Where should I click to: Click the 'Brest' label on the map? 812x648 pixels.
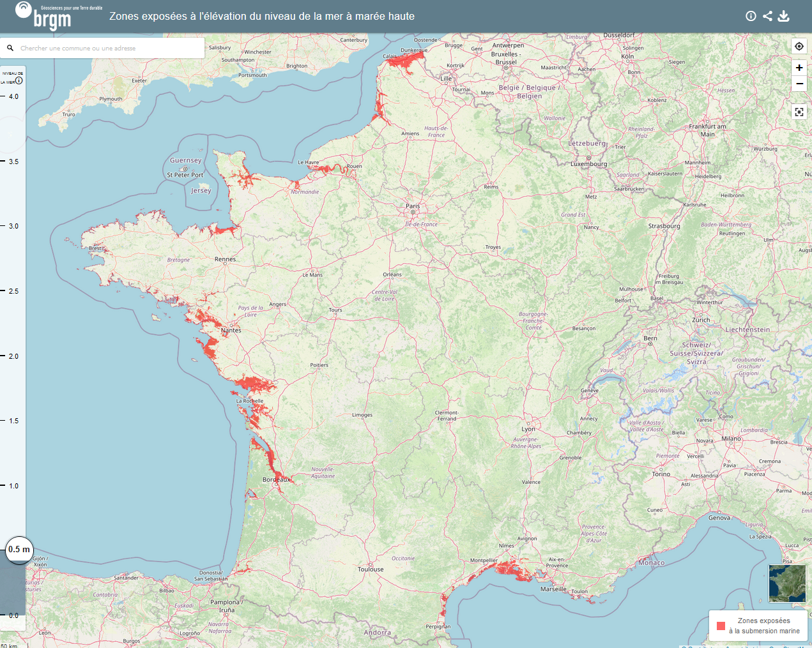pos(95,248)
